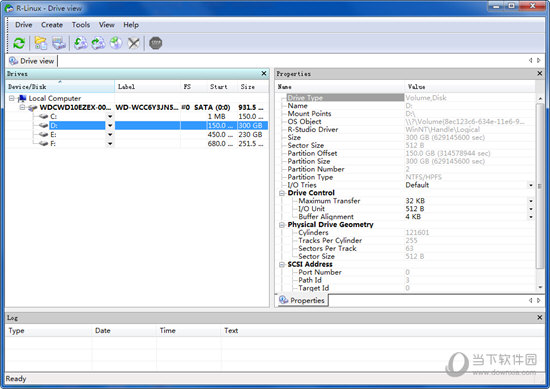This screenshot has height=389, width=550.
Task: Click the green Refresh toolbar icon
Action: pos(19,43)
